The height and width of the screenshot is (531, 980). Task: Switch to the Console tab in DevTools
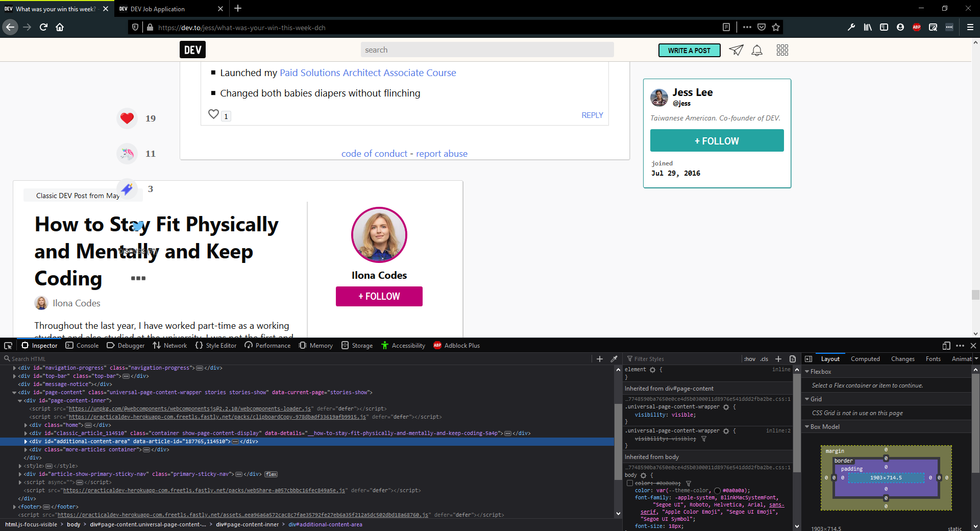coord(82,346)
